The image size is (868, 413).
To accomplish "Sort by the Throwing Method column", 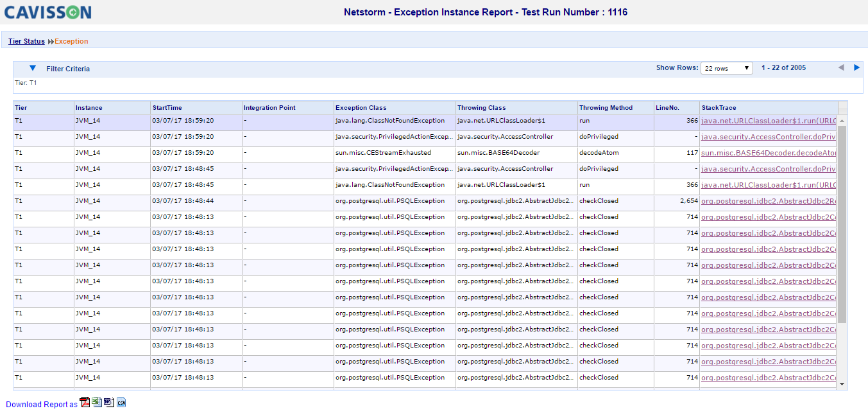I will point(615,108).
